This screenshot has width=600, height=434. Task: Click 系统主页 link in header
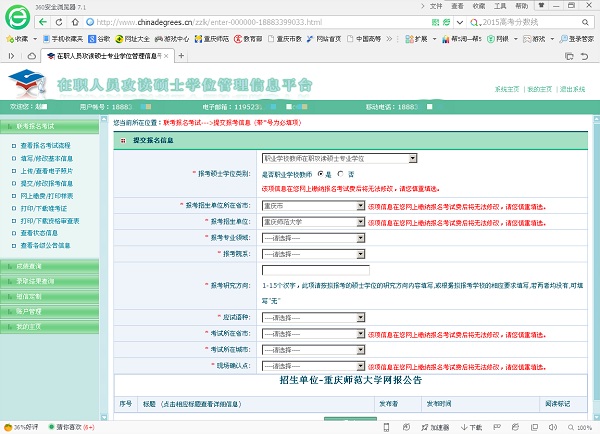(x=507, y=89)
